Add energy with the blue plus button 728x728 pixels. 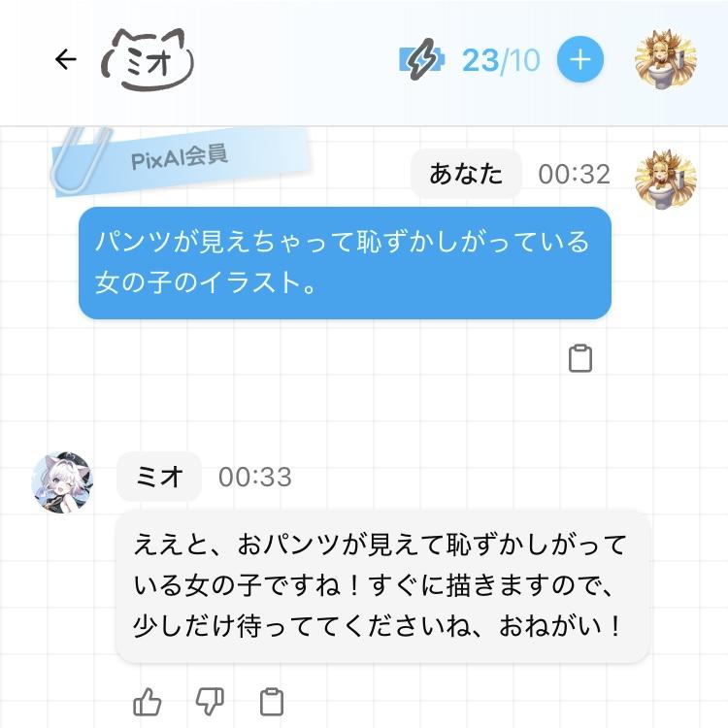(580, 59)
